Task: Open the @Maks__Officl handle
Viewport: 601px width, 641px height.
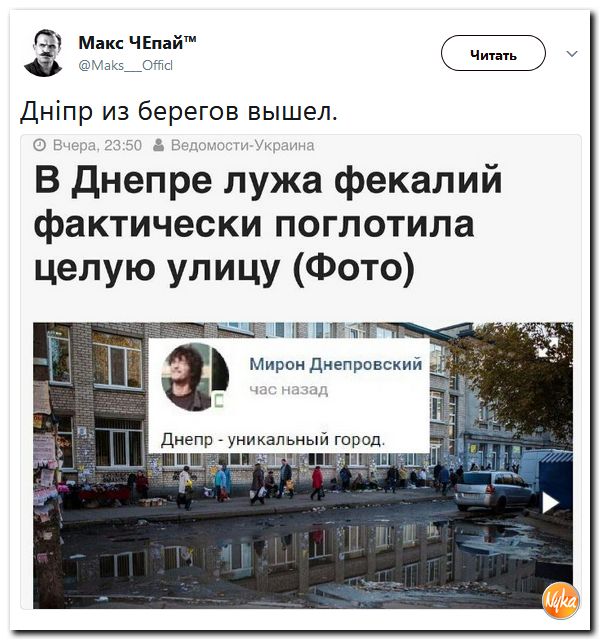Action: [126, 65]
